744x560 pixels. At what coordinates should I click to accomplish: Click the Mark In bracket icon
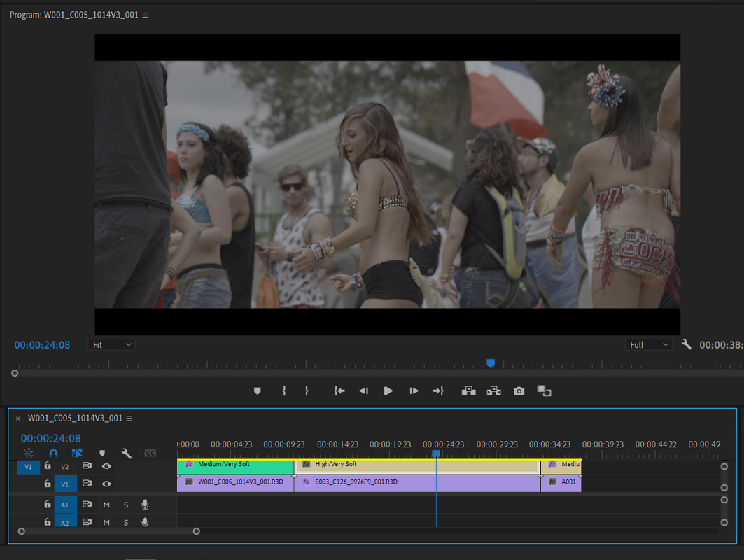pos(283,391)
